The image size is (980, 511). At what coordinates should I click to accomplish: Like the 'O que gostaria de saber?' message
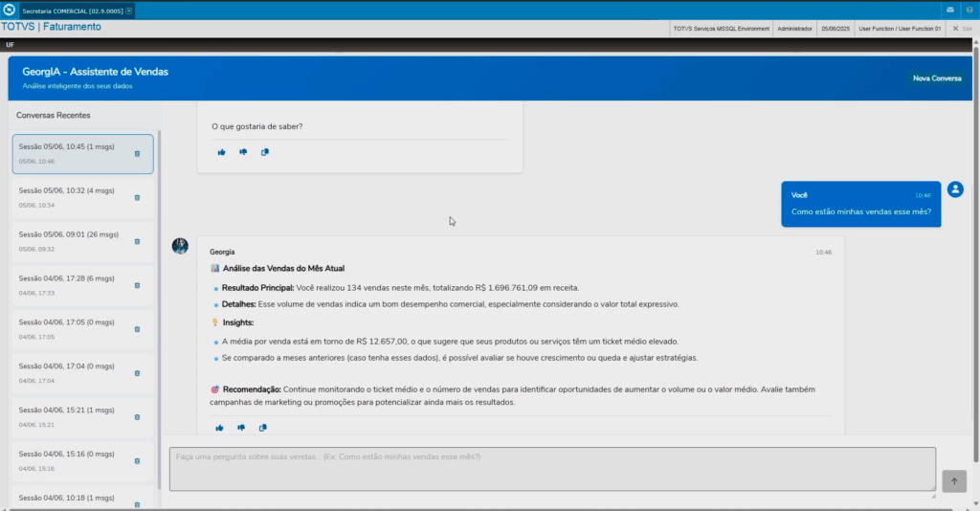click(x=221, y=152)
